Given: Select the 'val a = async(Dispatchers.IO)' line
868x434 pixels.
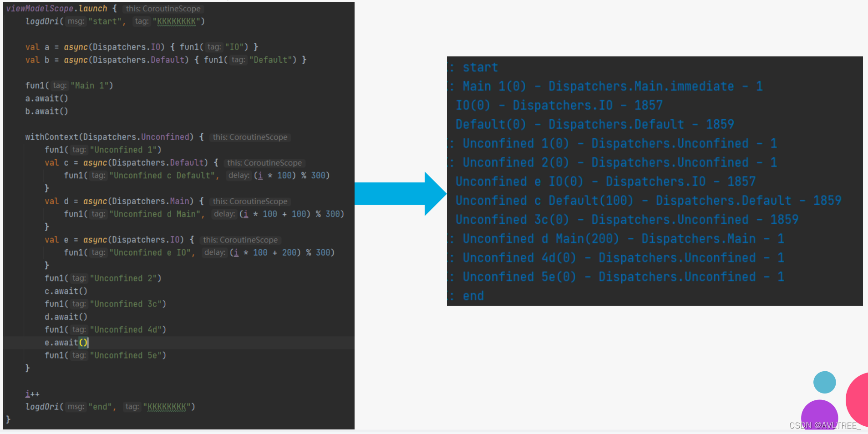Looking at the screenshot, I should coord(142,47).
